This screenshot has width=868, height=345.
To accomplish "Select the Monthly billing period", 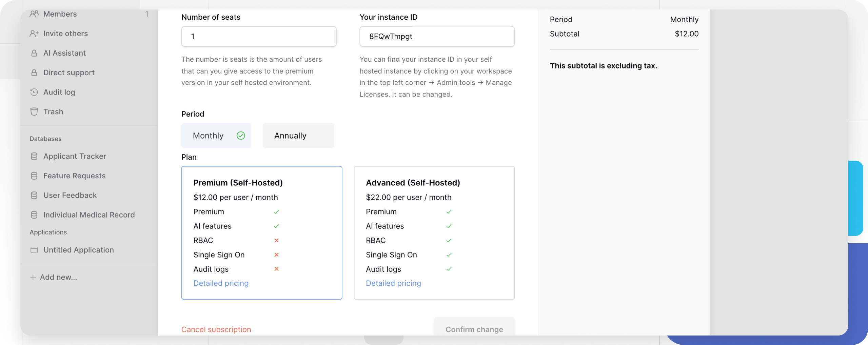I will click(216, 136).
